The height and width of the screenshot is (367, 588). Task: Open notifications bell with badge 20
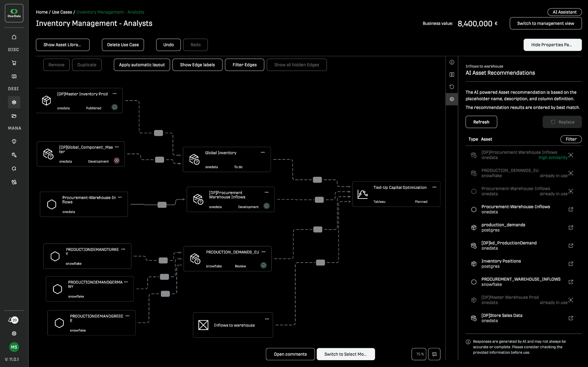pos(13,320)
